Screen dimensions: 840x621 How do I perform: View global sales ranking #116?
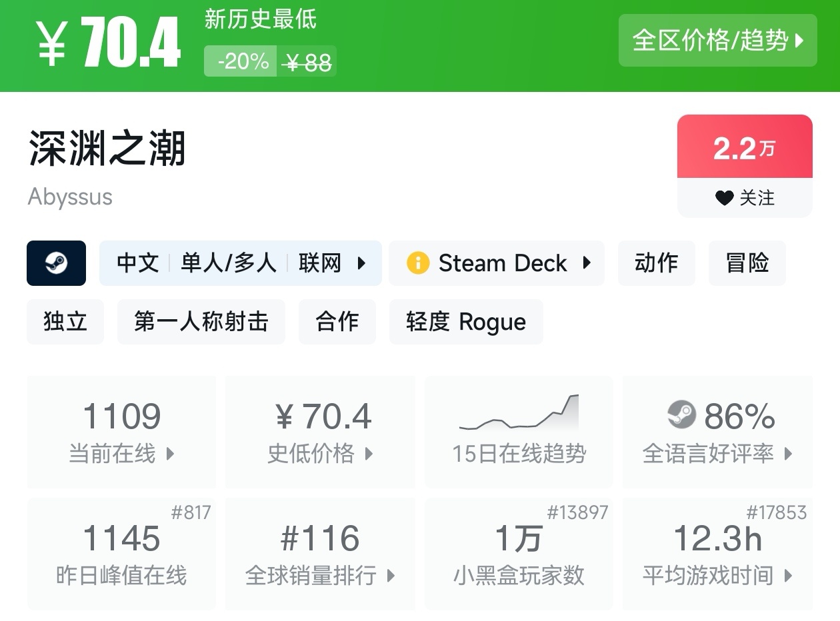320,553
